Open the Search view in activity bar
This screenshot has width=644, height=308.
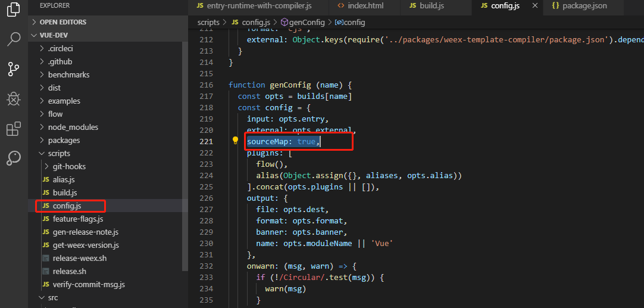(14, 39)
